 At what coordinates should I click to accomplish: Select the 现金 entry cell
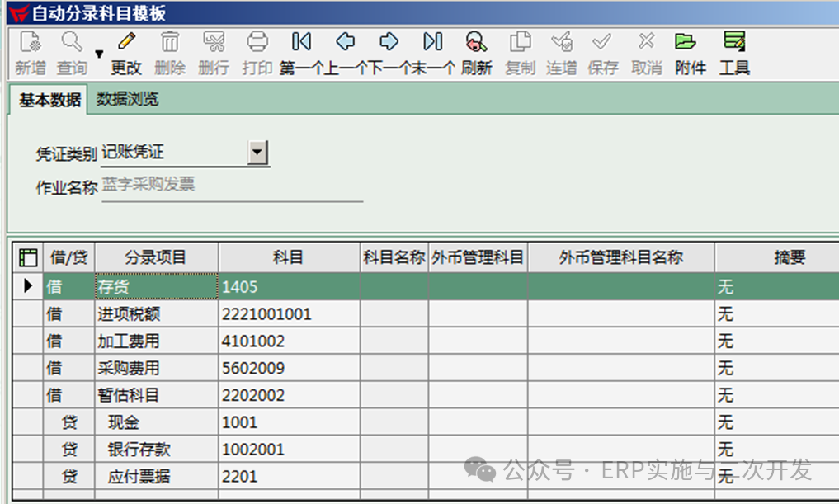click(156, 422)
